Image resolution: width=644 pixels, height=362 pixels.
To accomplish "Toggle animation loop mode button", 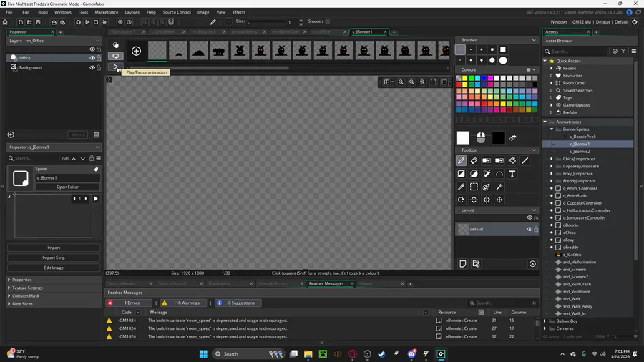I will 115,56.
